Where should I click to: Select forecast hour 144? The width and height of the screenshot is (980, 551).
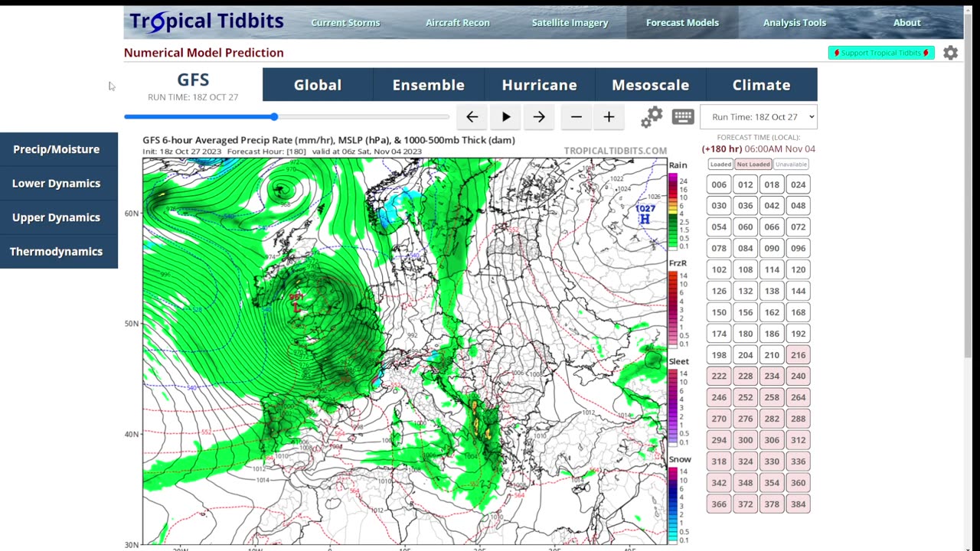[798, 291]
